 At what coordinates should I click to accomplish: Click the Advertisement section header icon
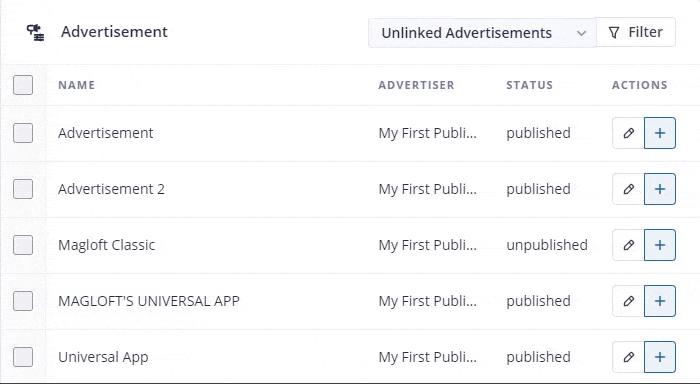coord(35,33)
